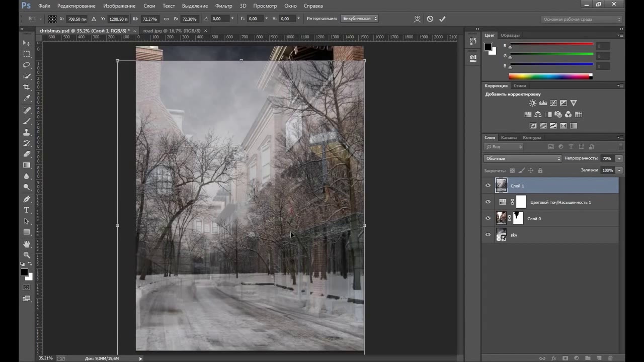Open the Интерполяция dropdown
Image resolution: width=644 pixels, height=362 pixels.
(359, 19)
